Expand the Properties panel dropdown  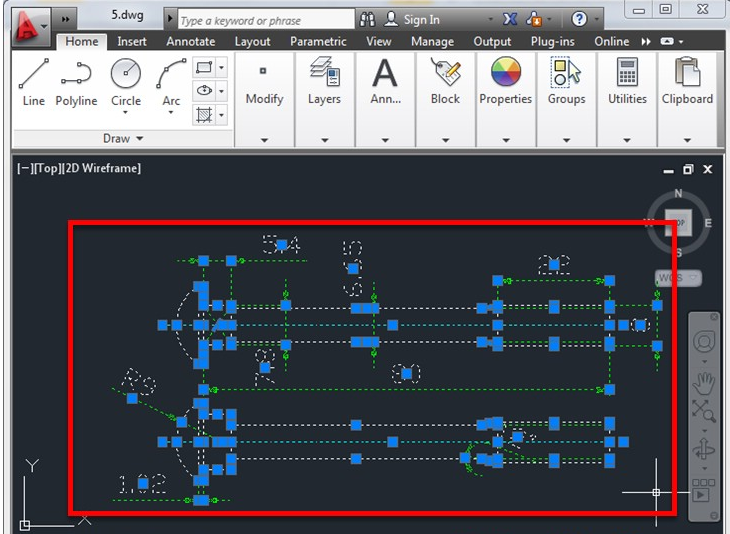[506, 140]
